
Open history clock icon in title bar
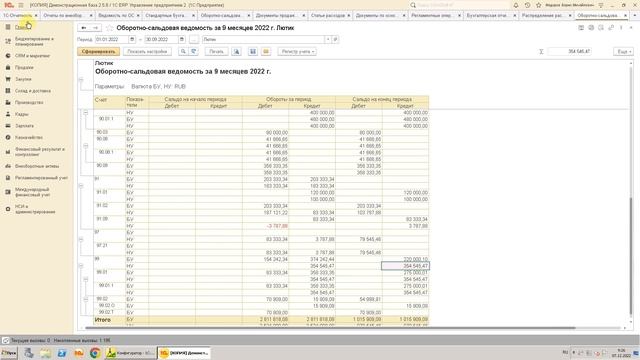coord(527,5)
